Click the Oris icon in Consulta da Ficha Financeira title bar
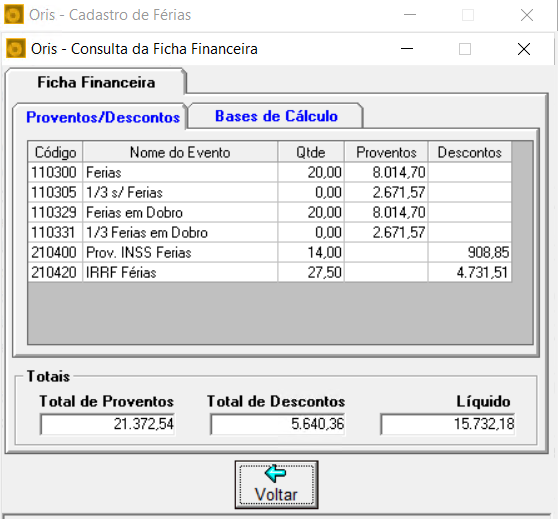Screen dimensions: 558x519 point(15,49)
